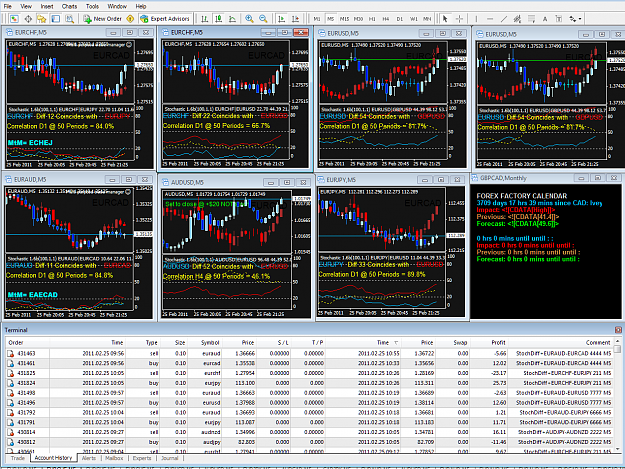Switch to the Journal tab
Viewport: 625px width, 469px height.
click(169, 458)
